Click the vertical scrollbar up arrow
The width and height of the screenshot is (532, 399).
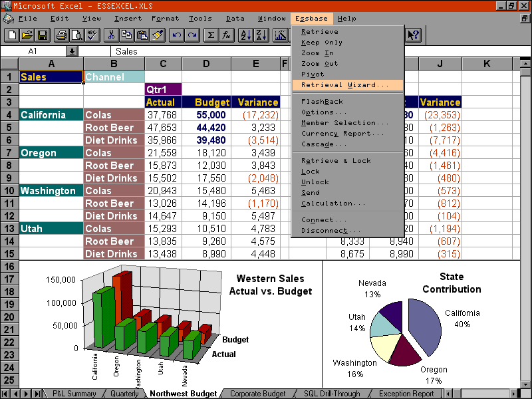525,63
